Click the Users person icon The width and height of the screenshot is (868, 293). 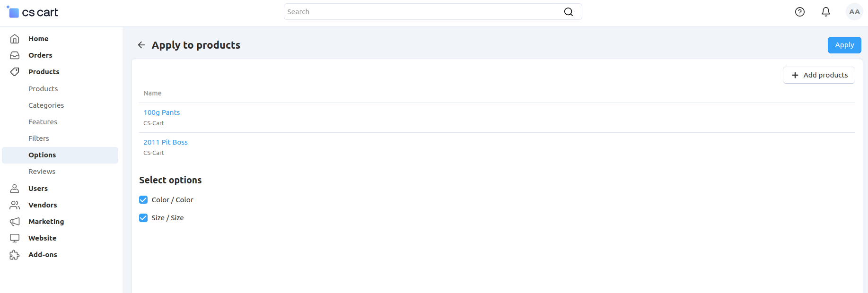point(15,189)
